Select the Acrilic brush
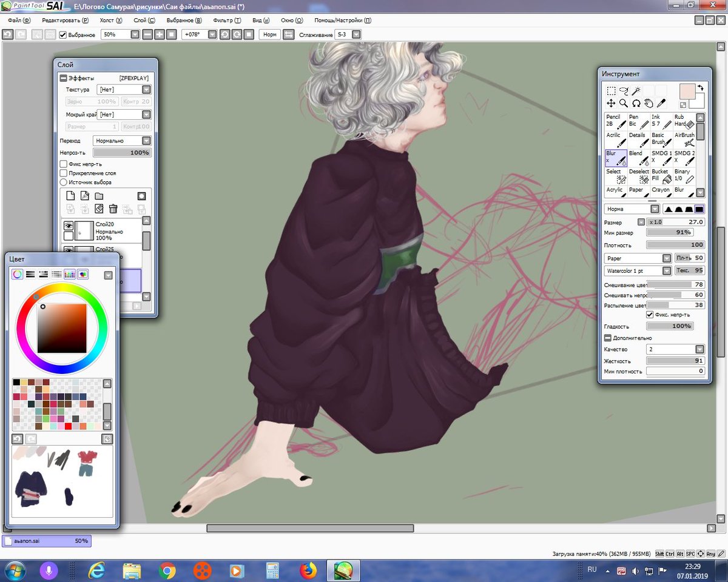Screen dimensions: 728x582 [616, 139]
